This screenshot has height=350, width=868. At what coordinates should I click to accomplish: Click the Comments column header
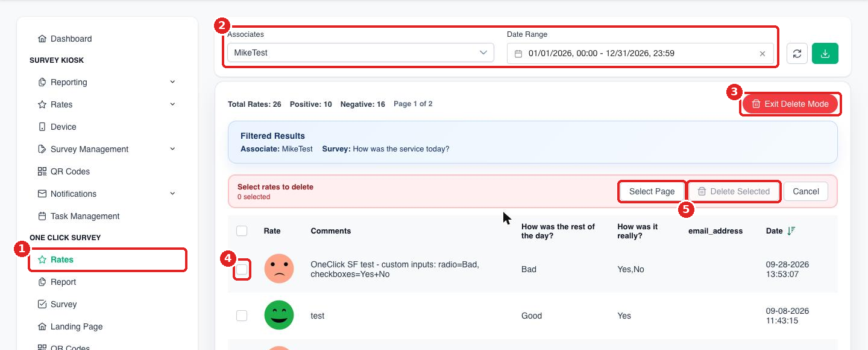click(x=331, y=231)
